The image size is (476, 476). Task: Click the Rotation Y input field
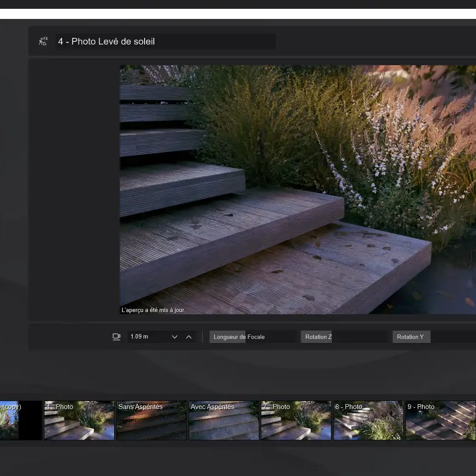[411, 337]
